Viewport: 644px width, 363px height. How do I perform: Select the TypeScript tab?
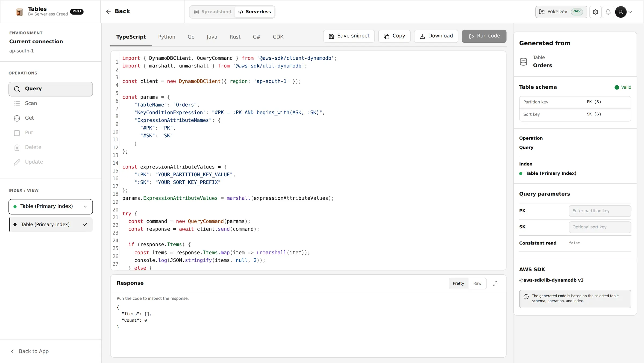pos(131,37)
